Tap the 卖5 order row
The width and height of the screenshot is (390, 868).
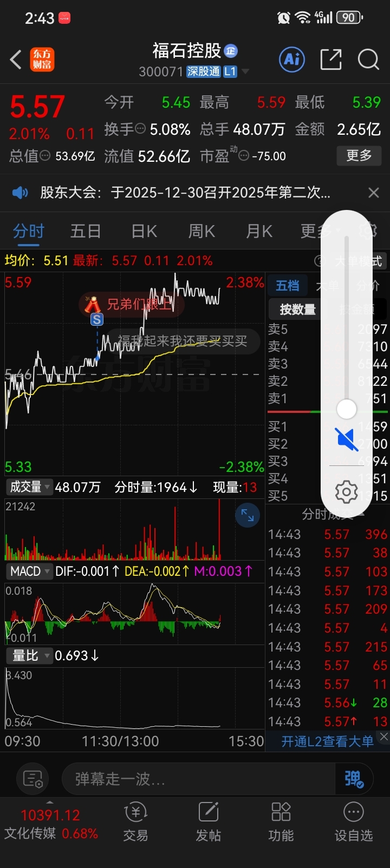327,329
